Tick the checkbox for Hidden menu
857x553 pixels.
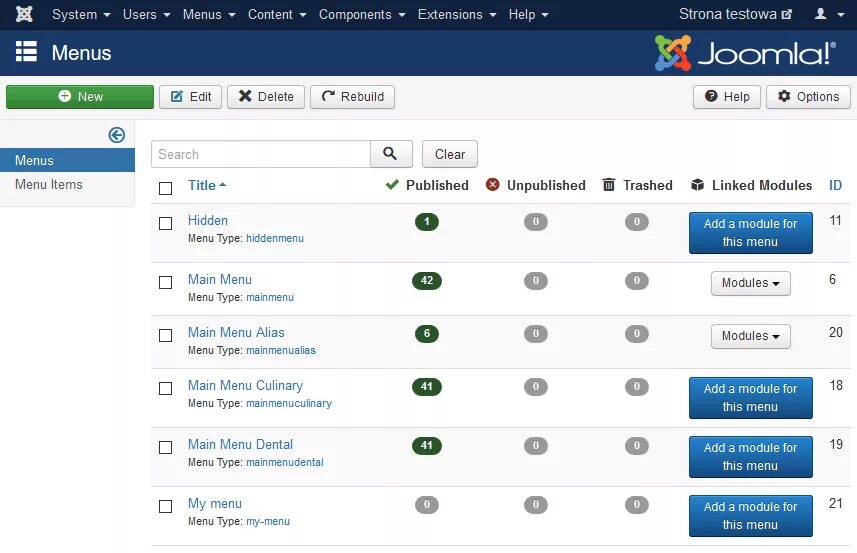point(165,223)
